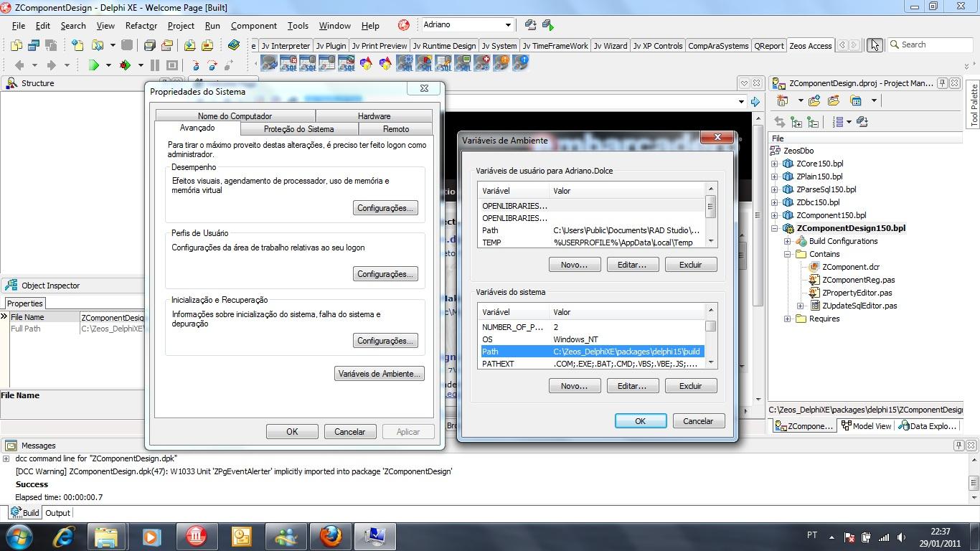Toggle pin on Messages panel
The image size is (980, 551).
pos(958,446)
